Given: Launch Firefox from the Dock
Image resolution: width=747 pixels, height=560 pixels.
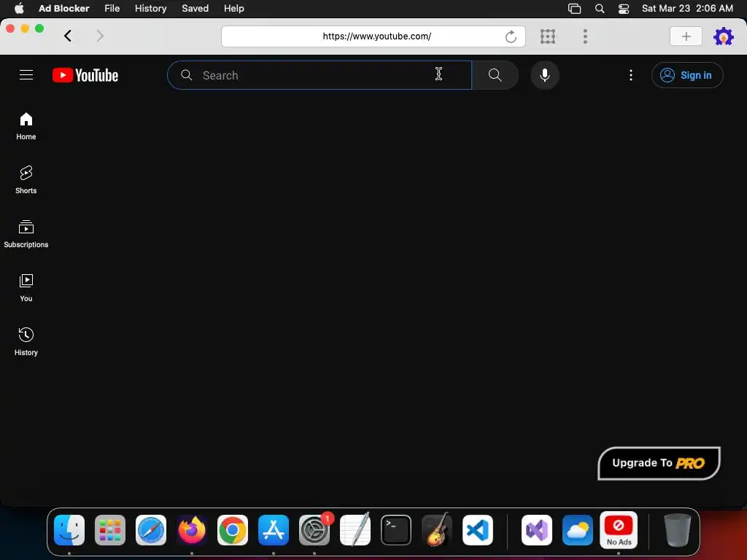Looking at the screenshot, I should pos(192,530).
